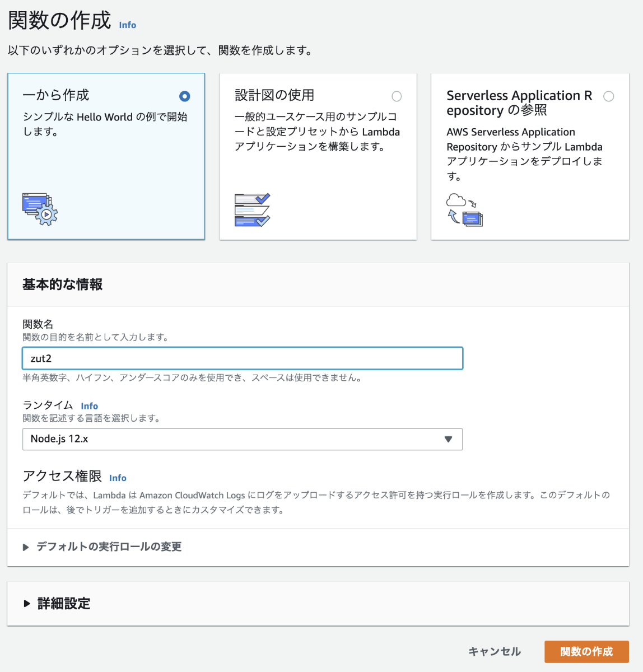The width and height of the screenshot is (643, 672).
Task: Click the 関数名 field label
Action: coord(38,324)
